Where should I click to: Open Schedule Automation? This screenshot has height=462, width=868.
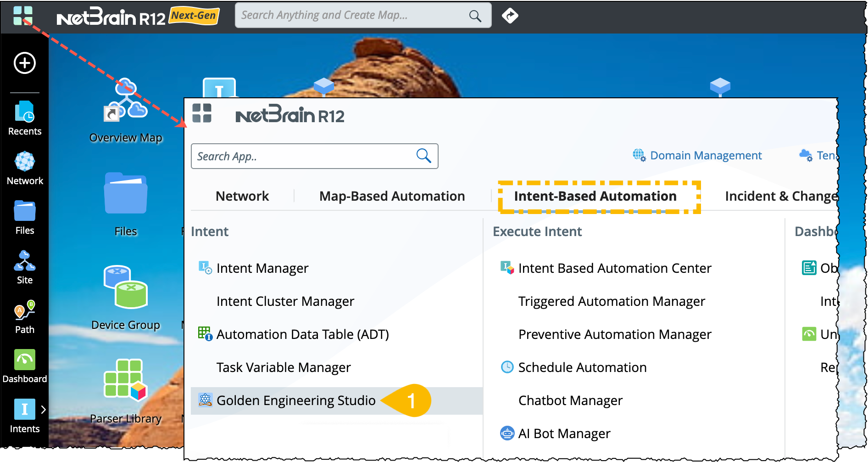click(583, 367)
